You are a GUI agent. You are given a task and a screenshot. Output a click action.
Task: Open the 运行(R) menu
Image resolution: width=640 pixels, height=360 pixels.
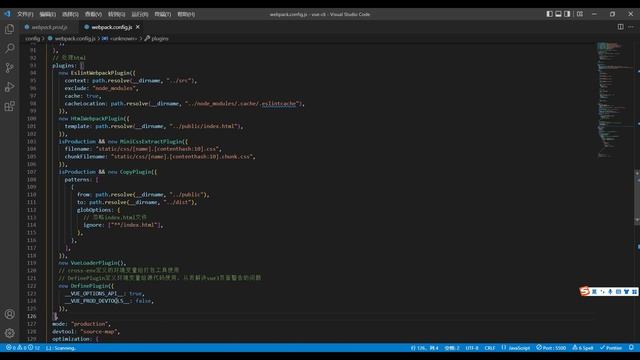point(140,14)
